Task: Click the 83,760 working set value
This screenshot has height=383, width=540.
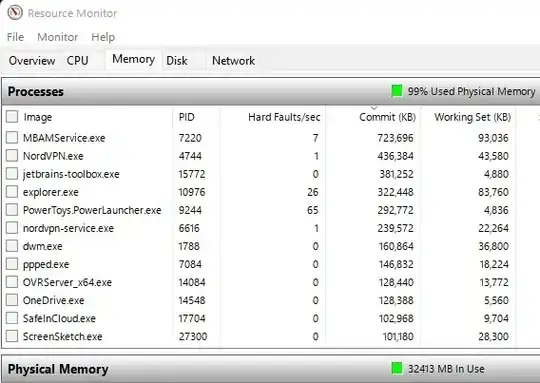Action: click(493, 192)
